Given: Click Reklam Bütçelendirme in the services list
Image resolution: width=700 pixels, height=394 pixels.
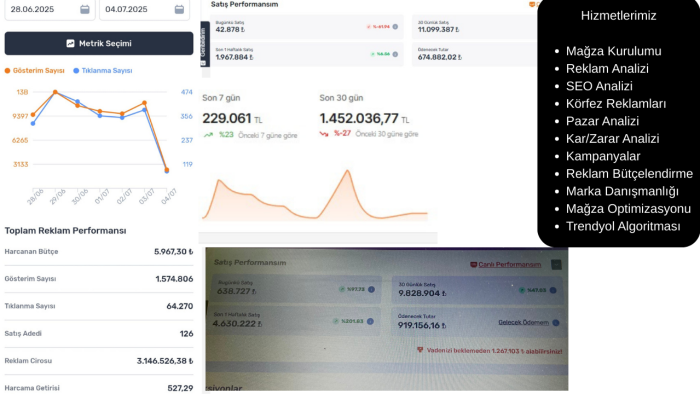Looking at the screenshot, I should (x=629, y=174).
